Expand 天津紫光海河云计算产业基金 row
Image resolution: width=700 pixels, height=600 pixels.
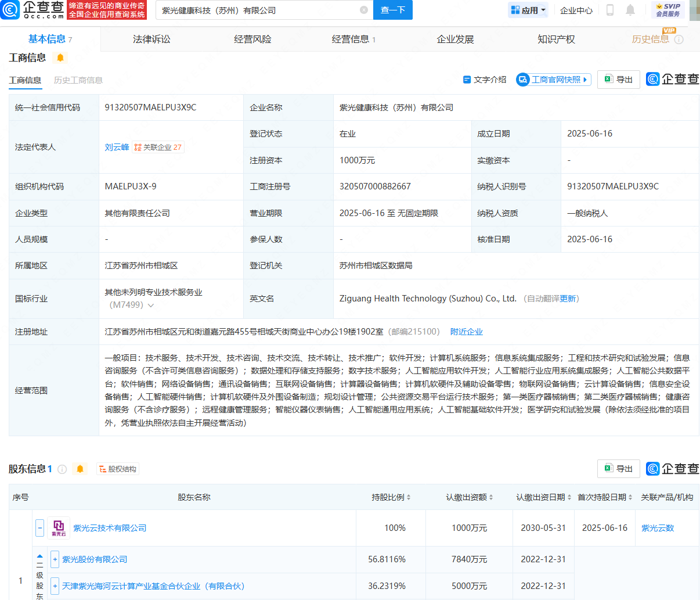[x=55, y=586]
